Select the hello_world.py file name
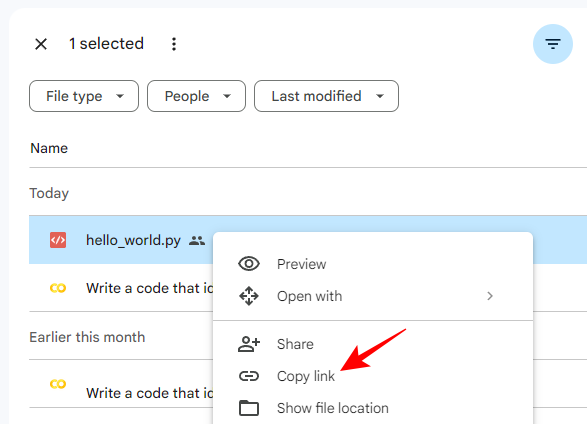This screenshot has height=424, width=587. click(x=133, y=240)
